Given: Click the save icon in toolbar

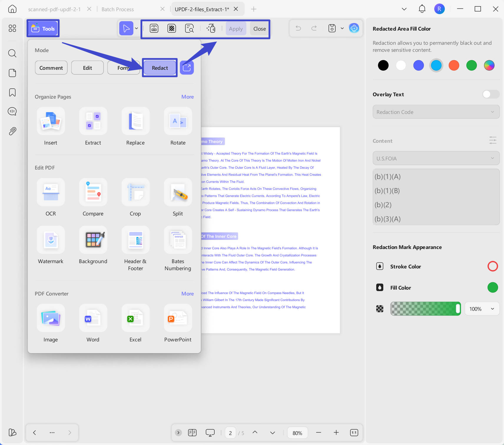Looking at the screenshot, I should pyautogui.click(x=332, y=28).
